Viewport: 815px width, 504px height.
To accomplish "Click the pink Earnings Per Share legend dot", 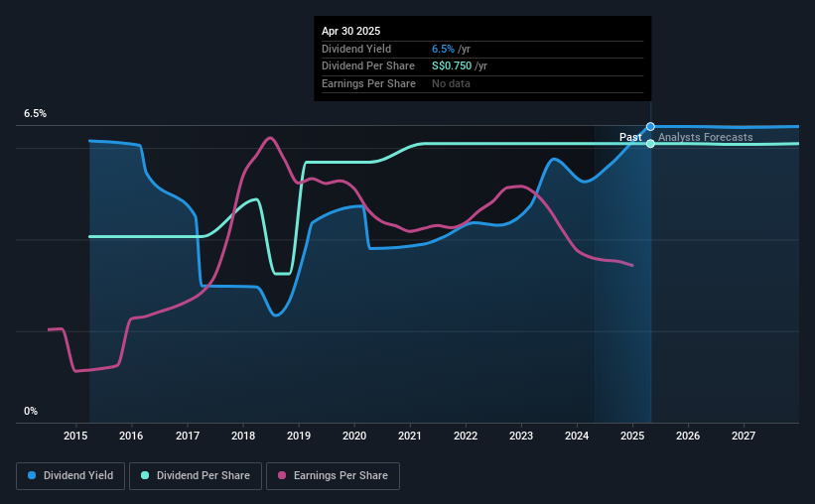I will pos(282,475).
